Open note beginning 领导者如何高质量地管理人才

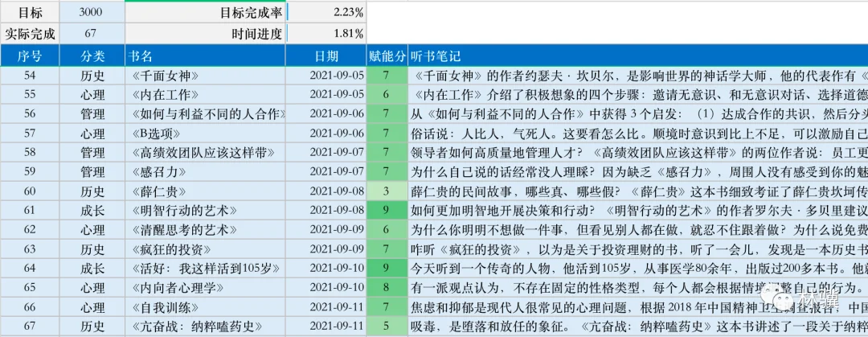click(637, 153)
